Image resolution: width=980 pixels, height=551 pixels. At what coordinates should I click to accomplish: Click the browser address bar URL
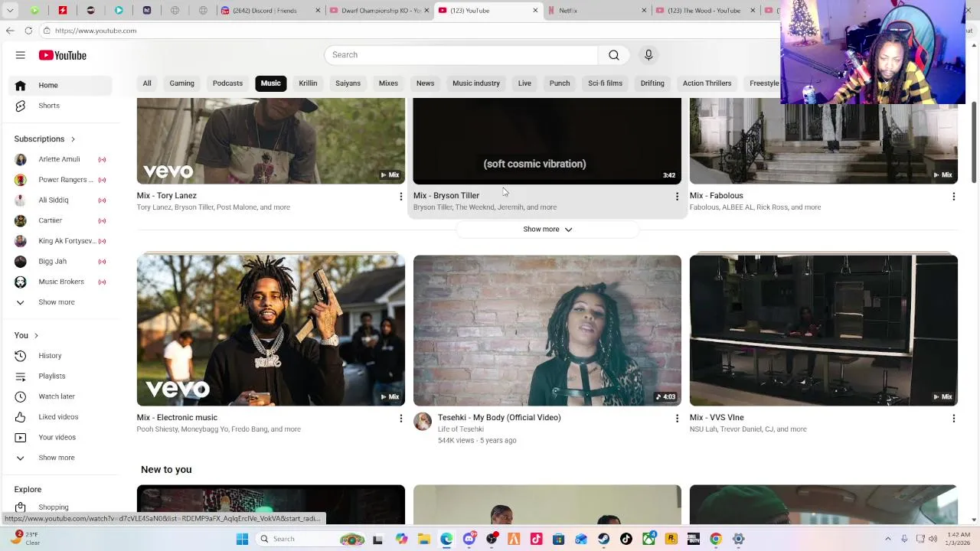(x=96, y=31)
